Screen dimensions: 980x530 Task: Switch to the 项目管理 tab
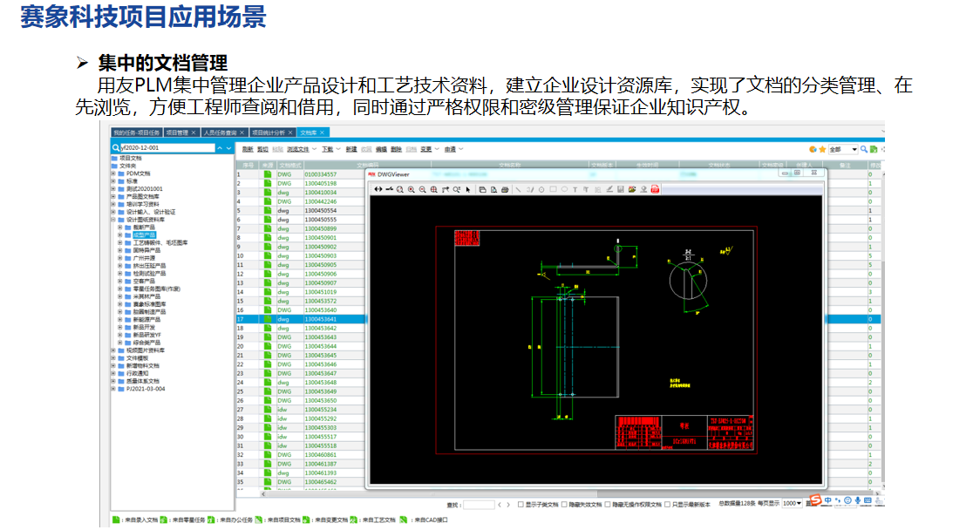pyautogui.click(x=176, y=132)
